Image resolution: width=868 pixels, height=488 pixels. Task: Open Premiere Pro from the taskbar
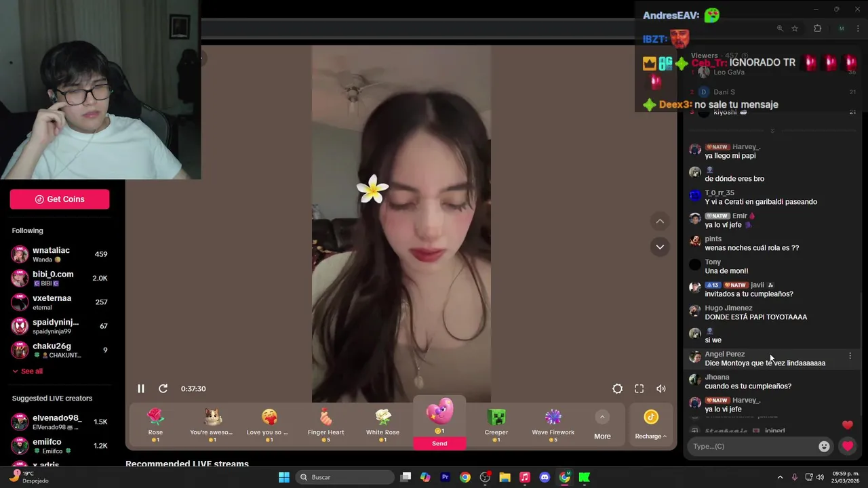[x=445, y=477]
